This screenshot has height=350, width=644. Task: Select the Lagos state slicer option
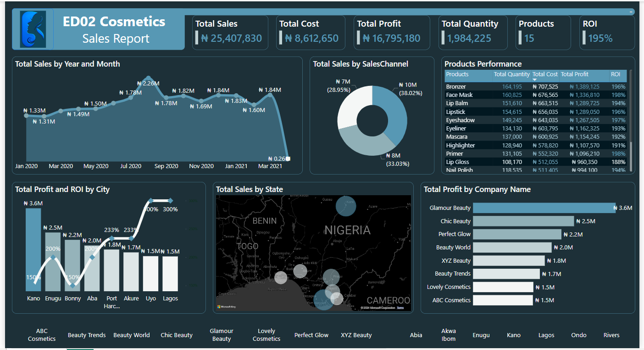546,335
